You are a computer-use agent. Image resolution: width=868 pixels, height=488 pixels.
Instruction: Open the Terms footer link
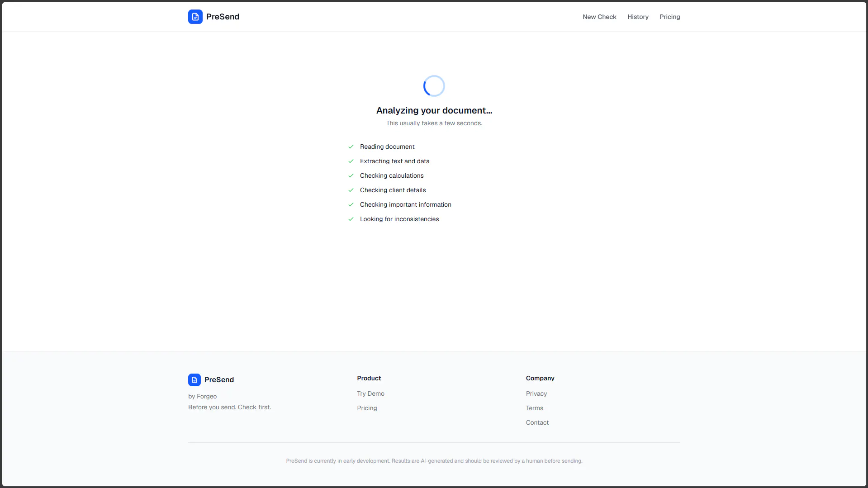tap(534, 408)
